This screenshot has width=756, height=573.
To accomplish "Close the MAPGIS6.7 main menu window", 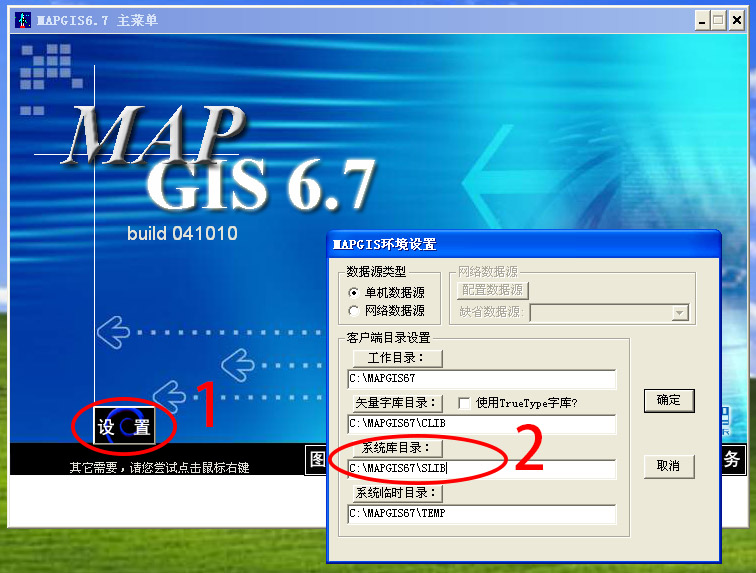I will pos(737,21).
